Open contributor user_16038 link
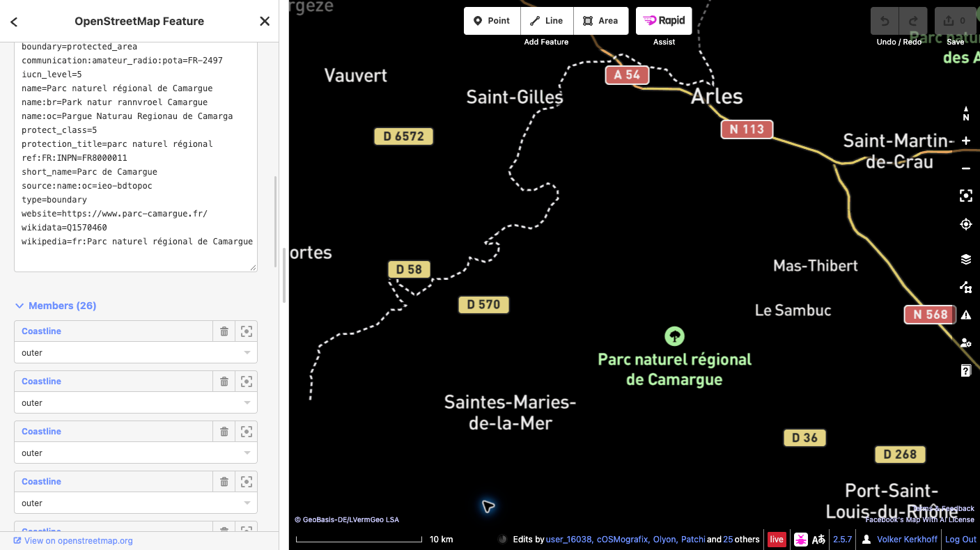Screen dimensions: 980x550 click(x=568, y=540)
